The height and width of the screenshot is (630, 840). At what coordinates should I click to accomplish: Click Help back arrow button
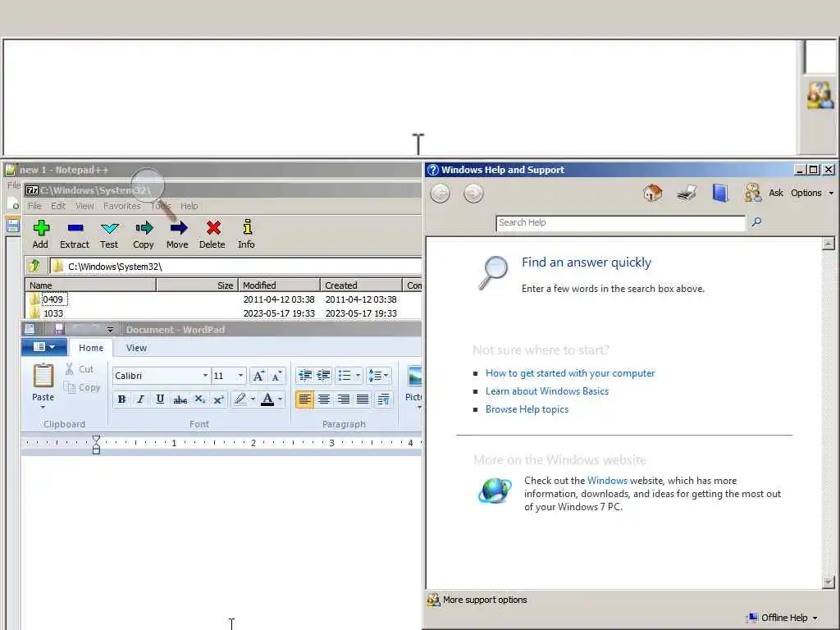(441, 193)
